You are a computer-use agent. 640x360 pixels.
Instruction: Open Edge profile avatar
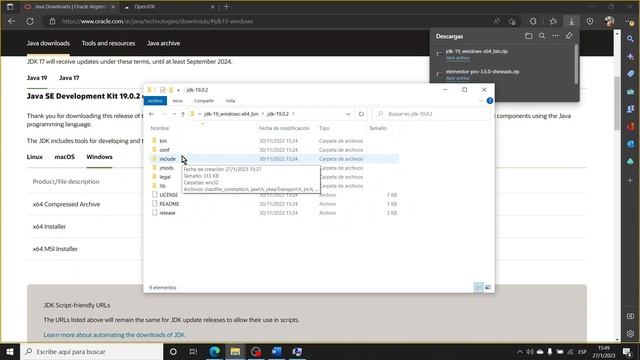610,21
